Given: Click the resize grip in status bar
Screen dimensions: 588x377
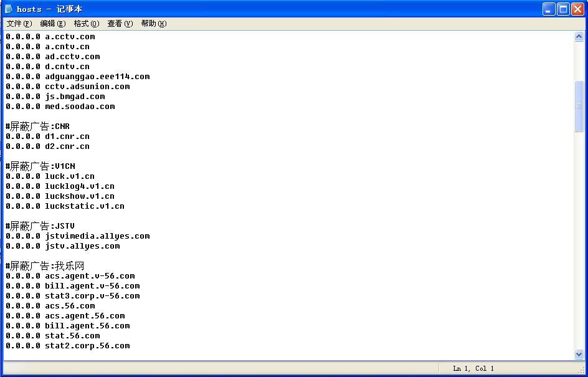Looking at the screenshot, I should (x=581, y=371).
